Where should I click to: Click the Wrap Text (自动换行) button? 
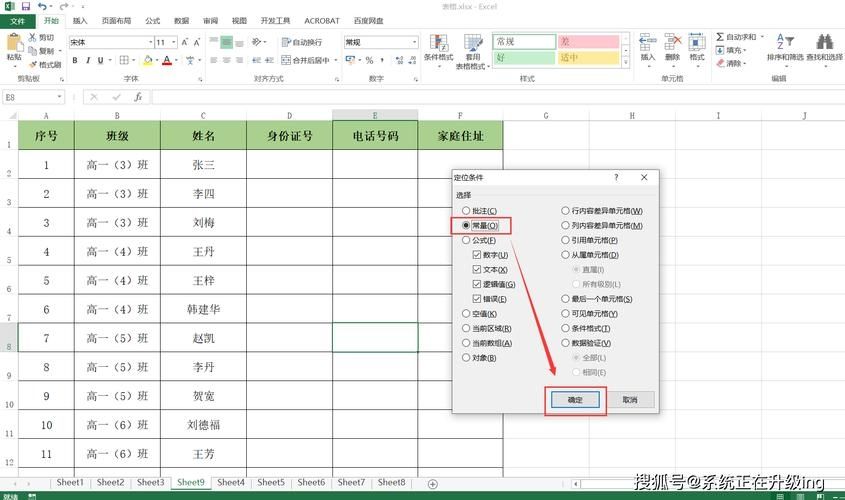click(x=302, y=42)
